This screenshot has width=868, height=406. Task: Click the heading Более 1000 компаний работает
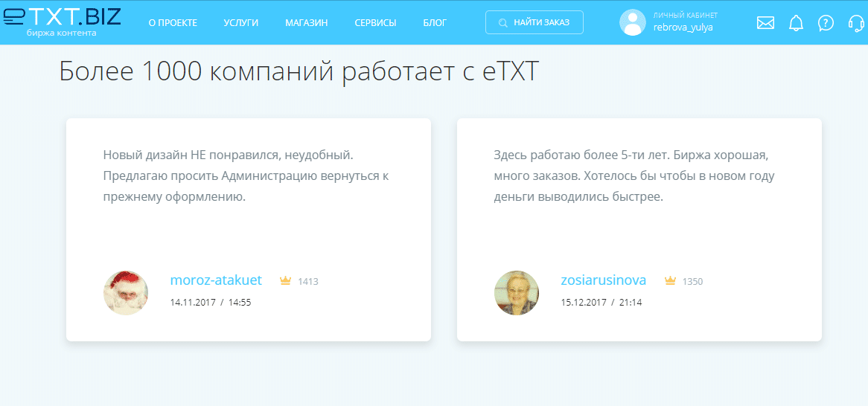[299, 72]
